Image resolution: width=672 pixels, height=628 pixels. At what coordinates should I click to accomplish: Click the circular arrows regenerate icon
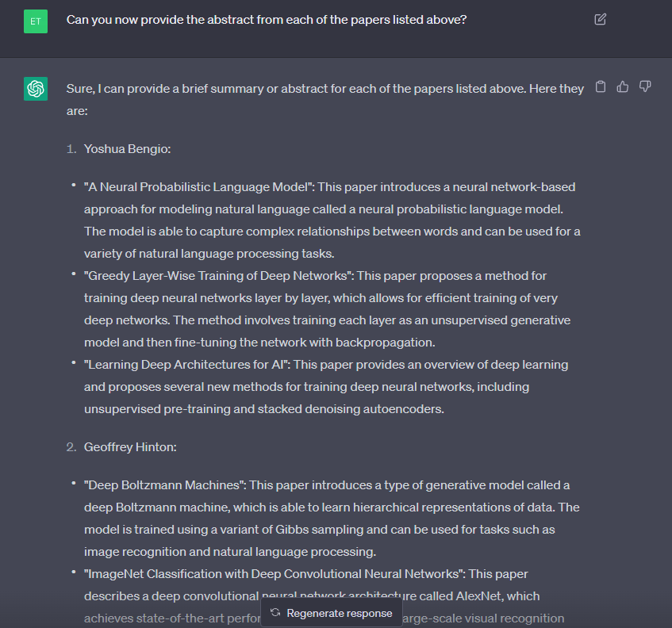275,613
